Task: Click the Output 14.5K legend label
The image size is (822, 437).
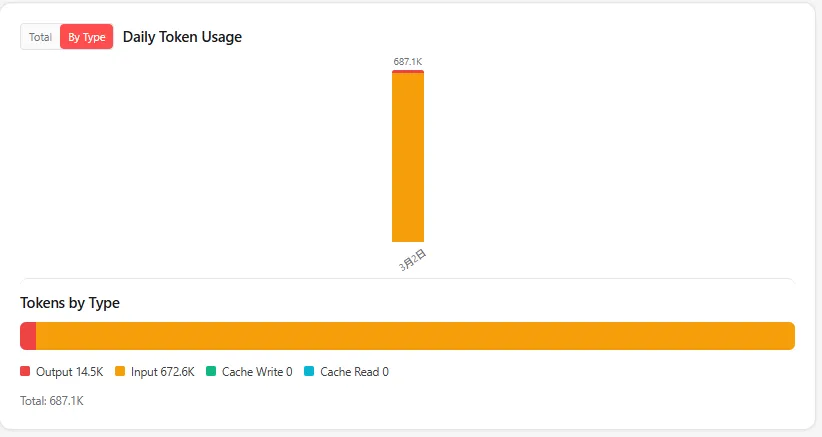Action: [x=70, y=372]
